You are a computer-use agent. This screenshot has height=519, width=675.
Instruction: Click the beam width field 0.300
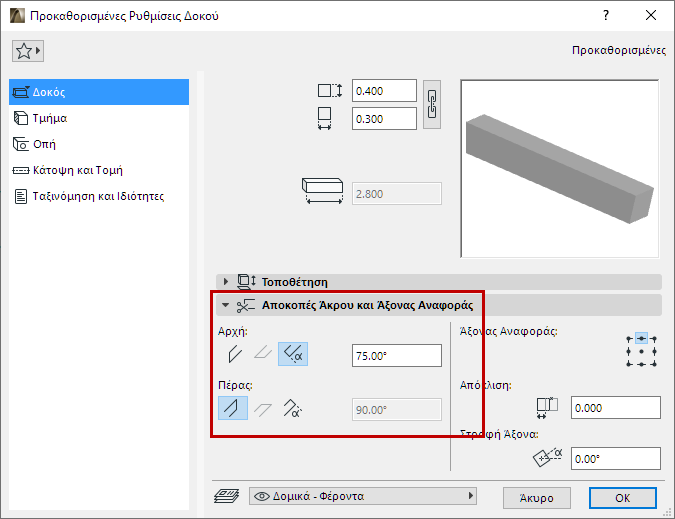point(384,119)
